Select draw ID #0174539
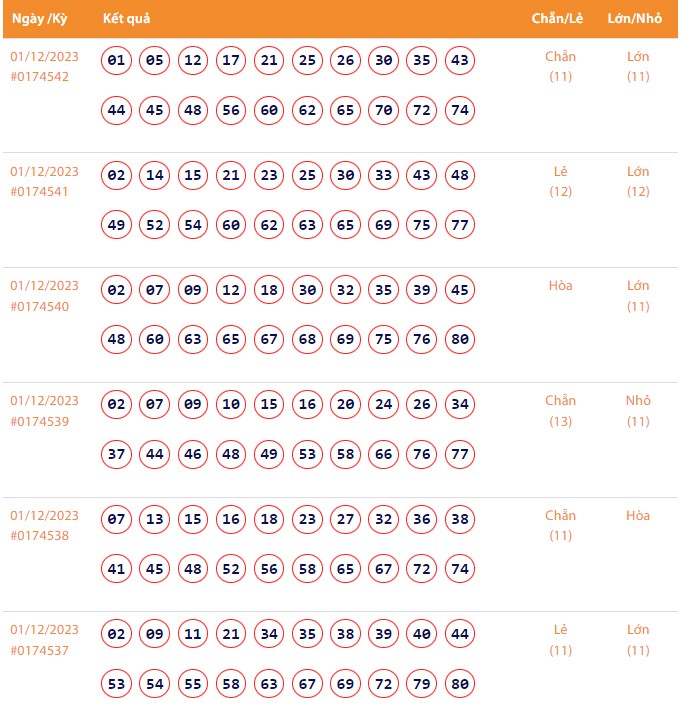The image size is (682, 710). pos(40,421)
